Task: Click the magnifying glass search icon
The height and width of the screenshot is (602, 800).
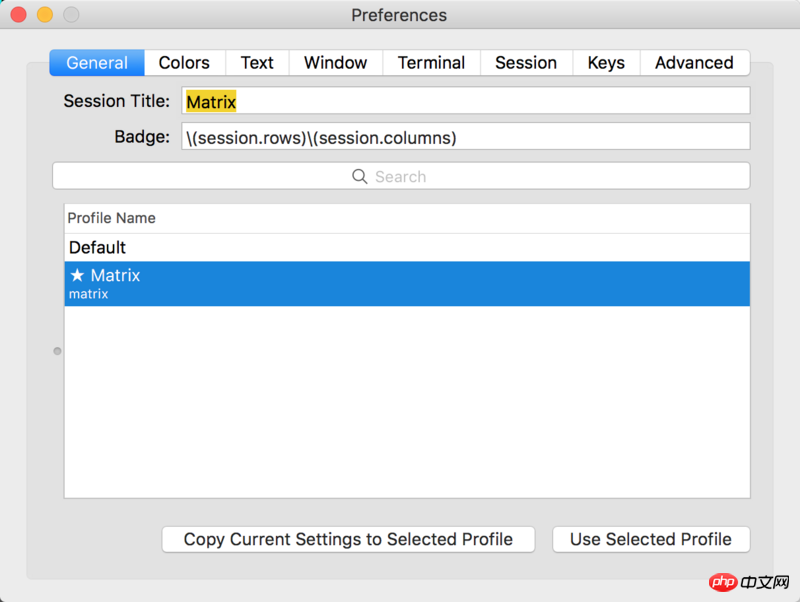Action: pyautogui.click(x=360, y=177)
